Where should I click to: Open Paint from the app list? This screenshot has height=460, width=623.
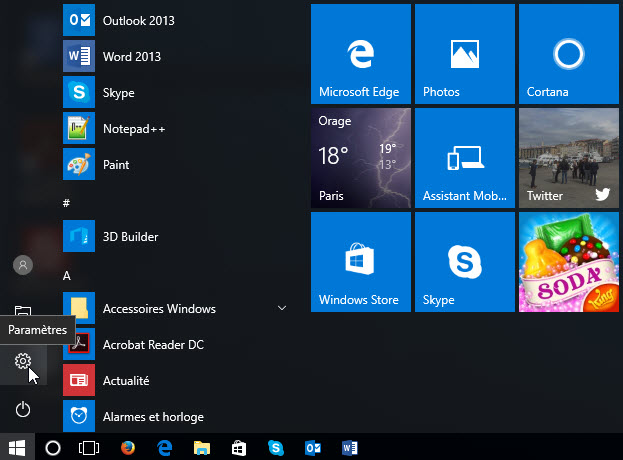coord(175,164)
